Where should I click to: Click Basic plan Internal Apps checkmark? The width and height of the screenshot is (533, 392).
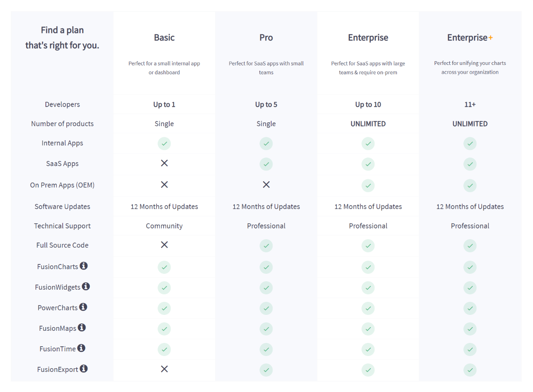point(164,143)
